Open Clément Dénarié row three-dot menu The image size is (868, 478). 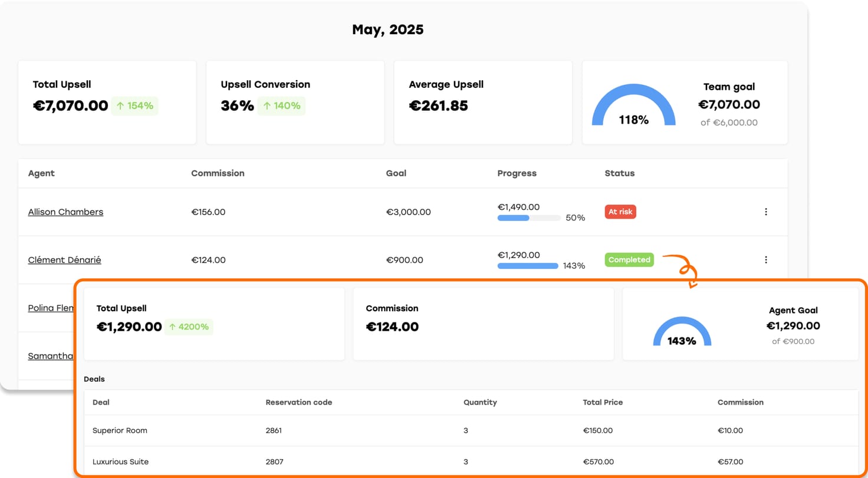tap(765, 259)
